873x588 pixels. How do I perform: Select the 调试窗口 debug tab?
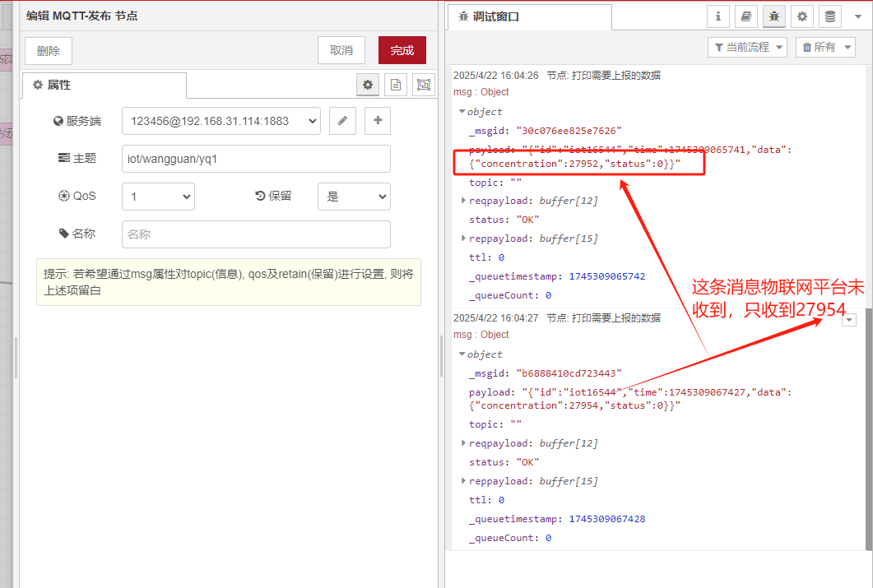click(530, 17)
